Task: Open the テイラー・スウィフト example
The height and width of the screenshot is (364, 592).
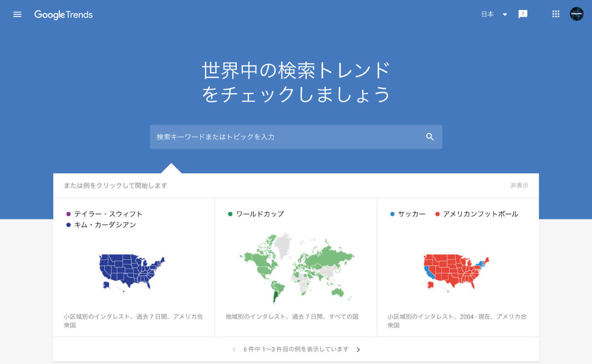Action: (108, 214)
